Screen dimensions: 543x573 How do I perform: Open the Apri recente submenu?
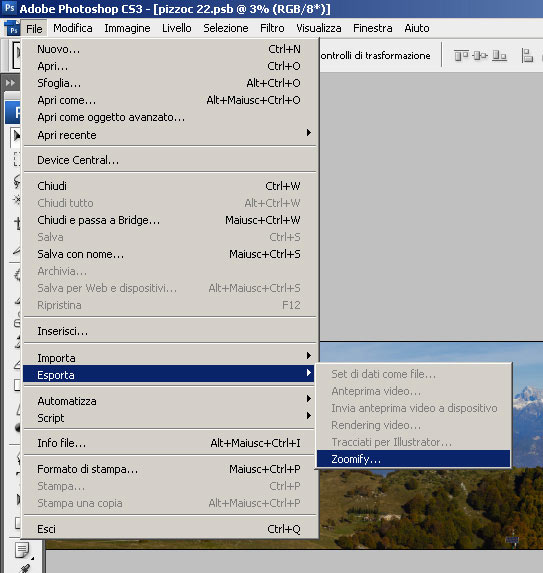click(x=169, y=135)
